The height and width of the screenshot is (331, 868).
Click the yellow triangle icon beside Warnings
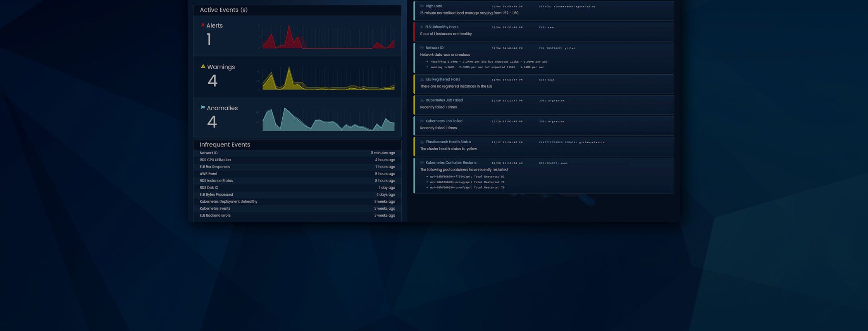coord(203,66)
